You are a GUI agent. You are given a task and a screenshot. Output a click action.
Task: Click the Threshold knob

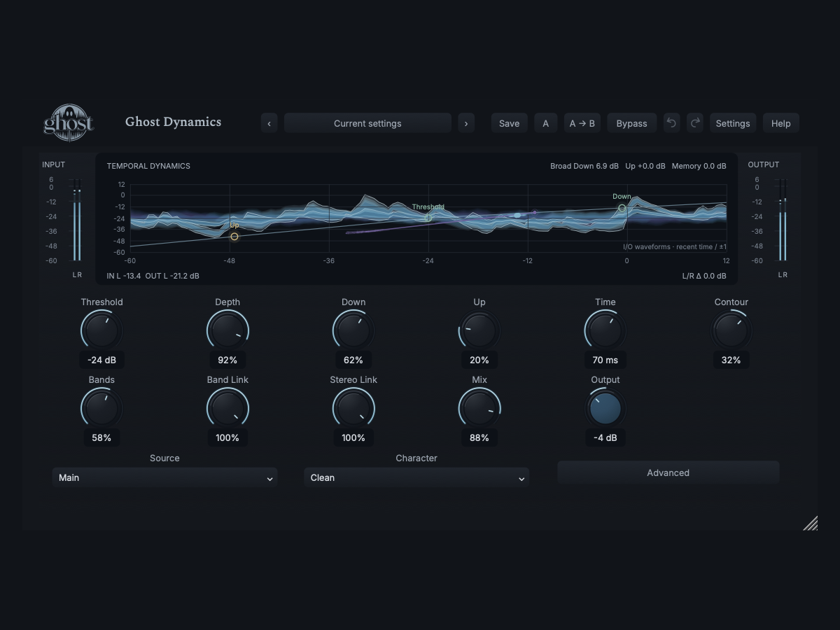pos(101,330)
